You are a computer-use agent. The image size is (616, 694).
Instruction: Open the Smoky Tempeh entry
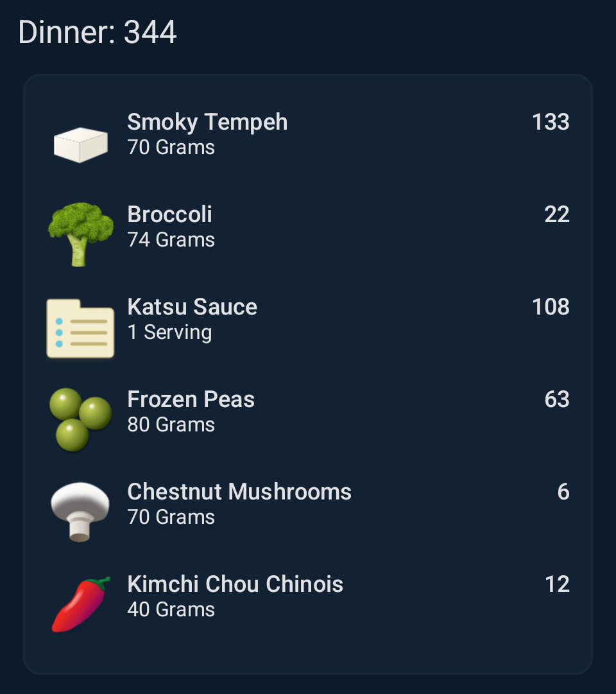pos(207,122)
